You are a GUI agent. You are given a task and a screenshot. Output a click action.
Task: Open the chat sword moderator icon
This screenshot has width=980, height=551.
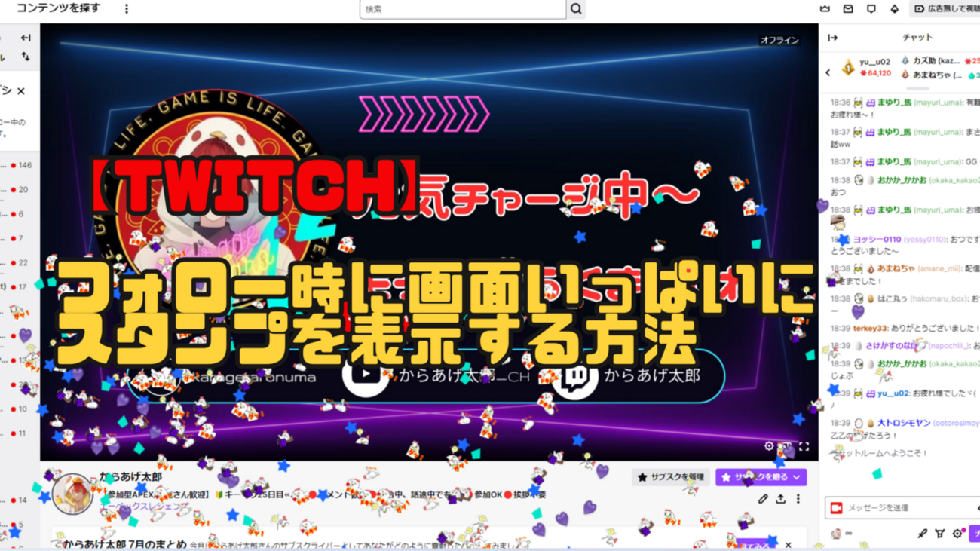coord(922,534)
